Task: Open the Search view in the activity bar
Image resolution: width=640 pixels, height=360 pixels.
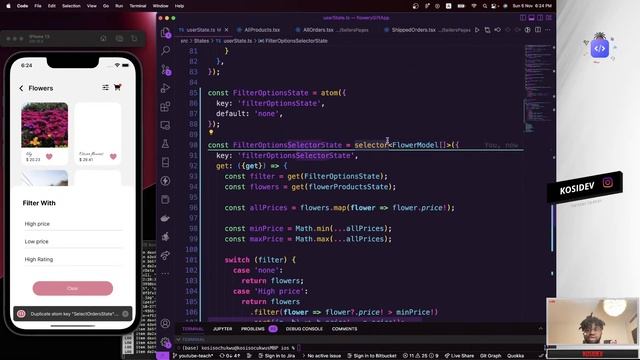Action: click(165, 51)
